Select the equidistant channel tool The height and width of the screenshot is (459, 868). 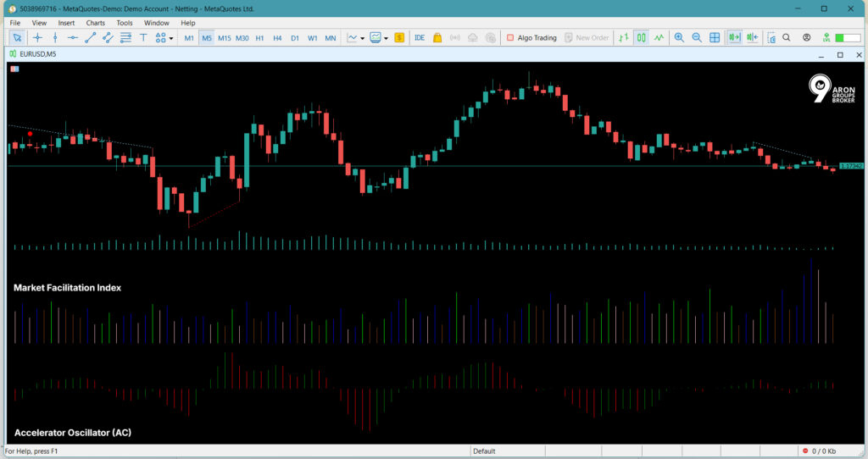108,37
